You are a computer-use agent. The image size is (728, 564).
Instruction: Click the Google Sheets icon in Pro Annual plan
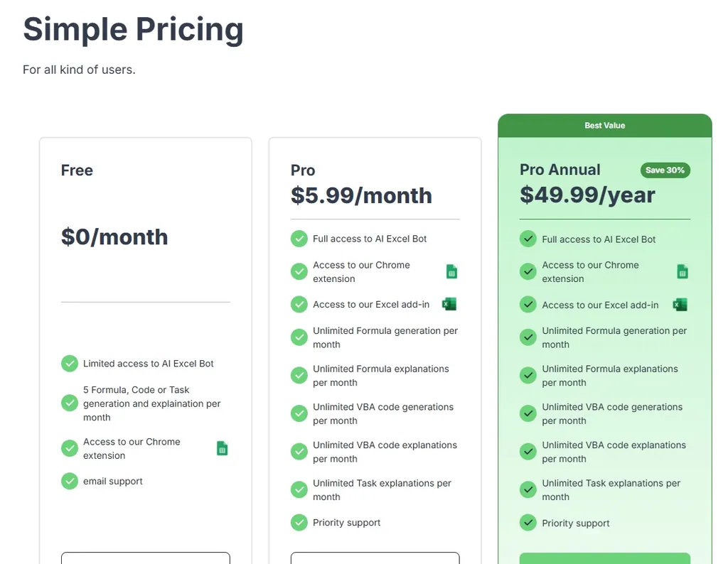tap(682, 271)
